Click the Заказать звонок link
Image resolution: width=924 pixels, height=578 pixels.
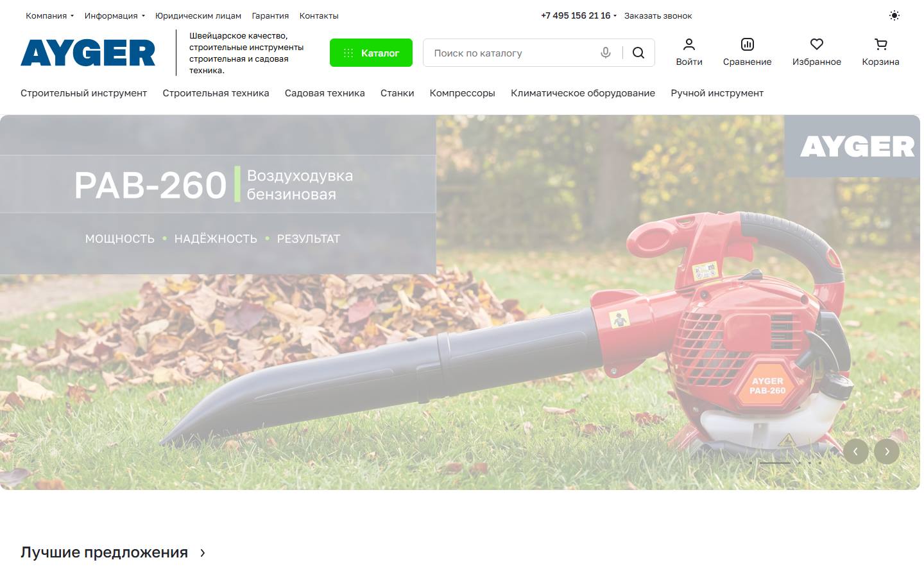point(658,15)
